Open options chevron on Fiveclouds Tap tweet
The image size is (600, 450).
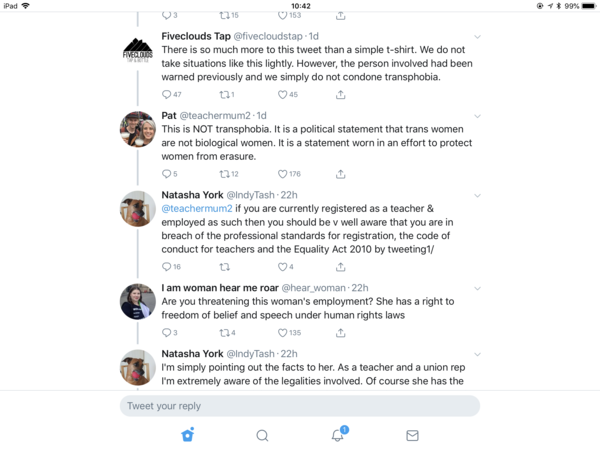[477, 37]
